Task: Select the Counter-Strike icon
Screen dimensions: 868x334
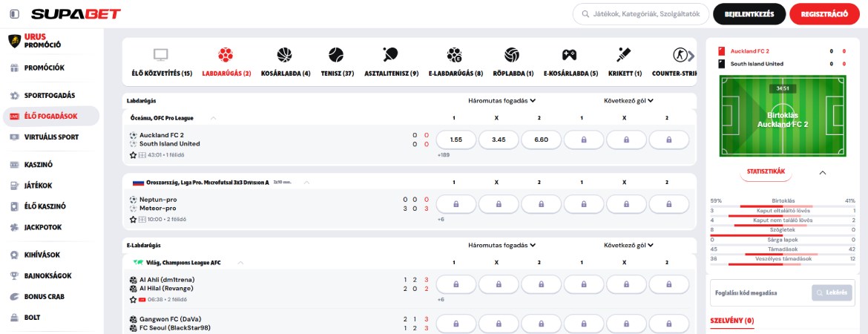Action: pos(680,55)
